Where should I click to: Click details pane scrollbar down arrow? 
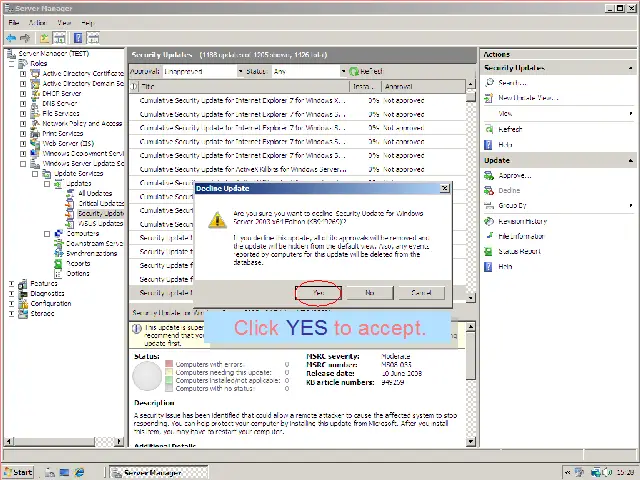[471, 441]
